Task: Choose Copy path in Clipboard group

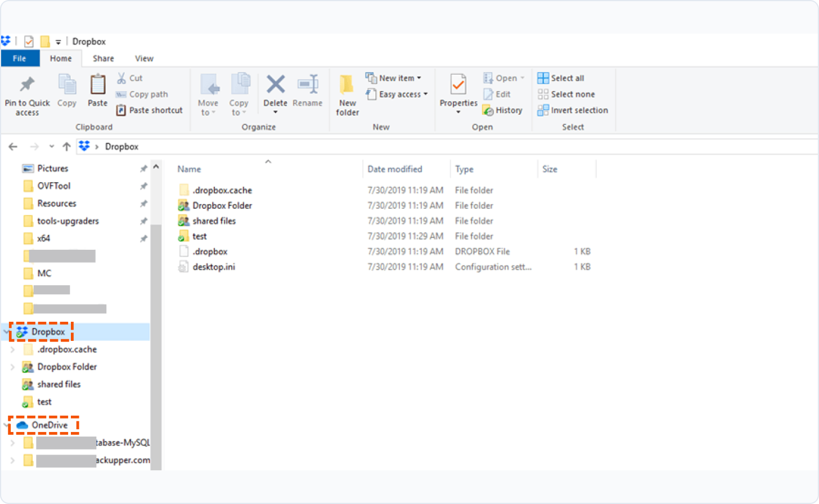Action: point(142,94)
